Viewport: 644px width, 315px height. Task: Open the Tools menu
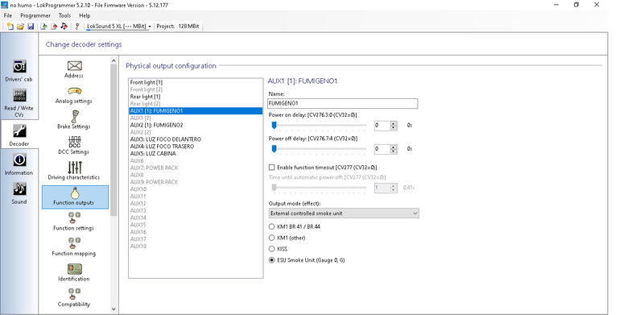pyautogui.click(x=64, y=15)
